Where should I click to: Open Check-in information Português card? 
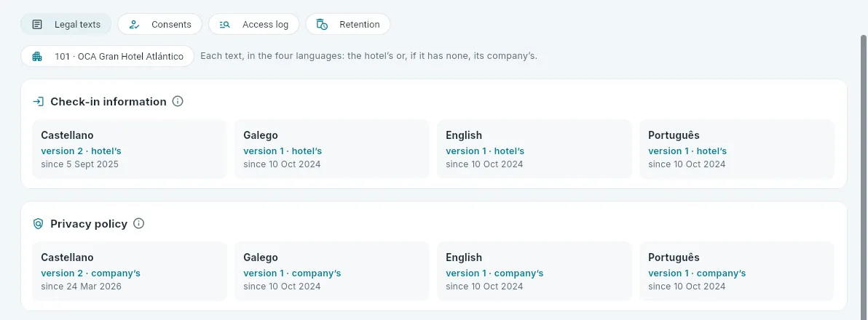737,149
